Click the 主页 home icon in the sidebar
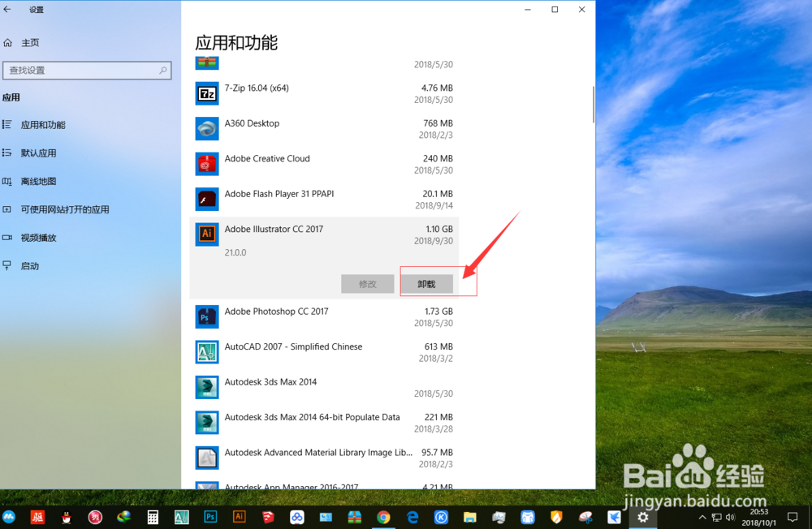 [x=7, y=42]
